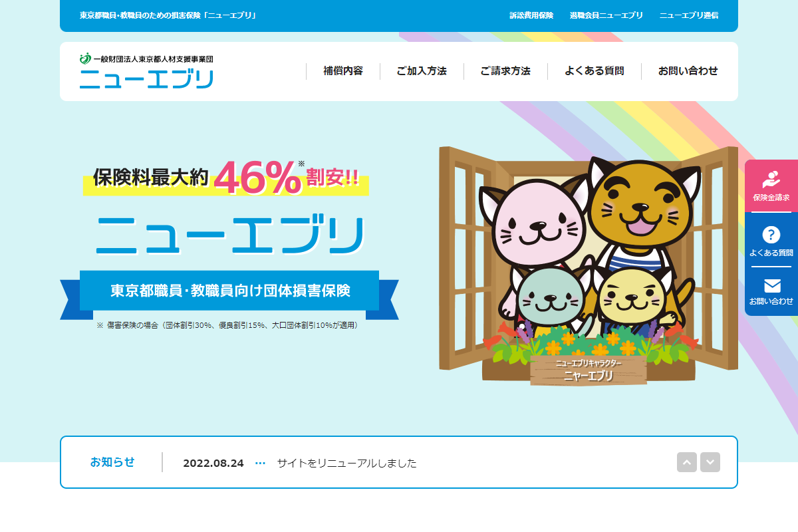Open the 保険金請求 side icon

coord(771,186)
